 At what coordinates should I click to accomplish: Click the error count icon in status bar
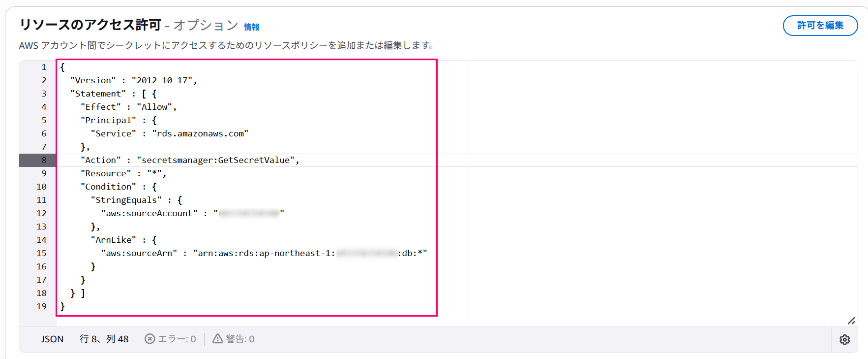(150, 339)
